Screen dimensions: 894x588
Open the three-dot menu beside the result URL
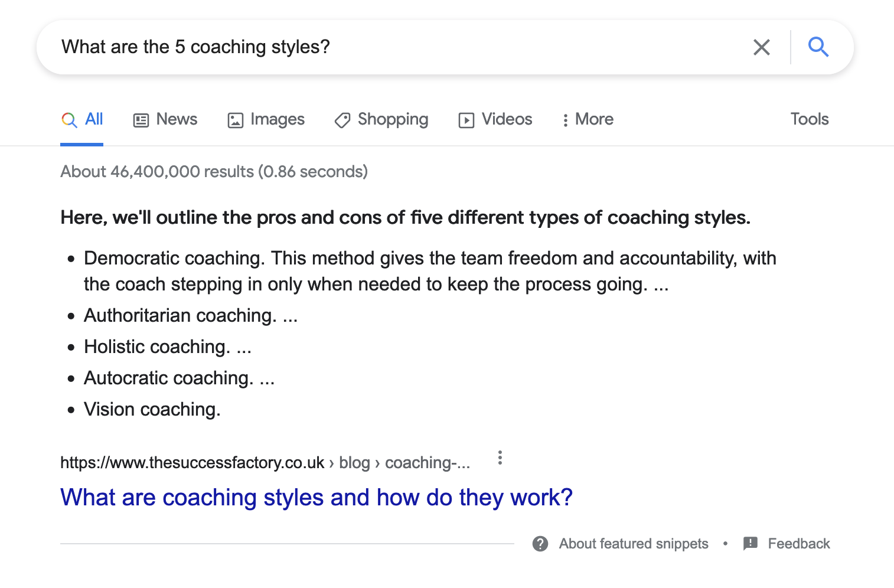click(x=500, y=458)
